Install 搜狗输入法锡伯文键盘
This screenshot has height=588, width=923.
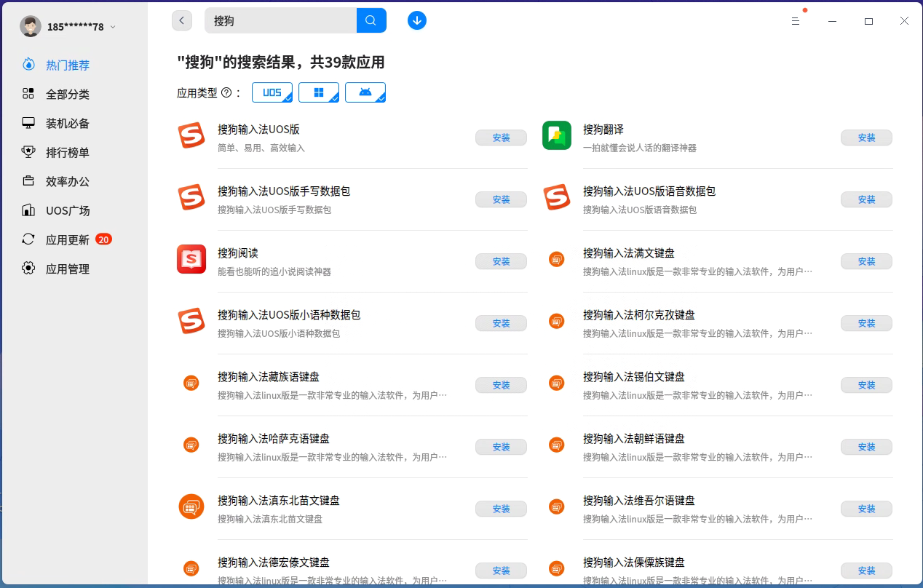(866, 385)
